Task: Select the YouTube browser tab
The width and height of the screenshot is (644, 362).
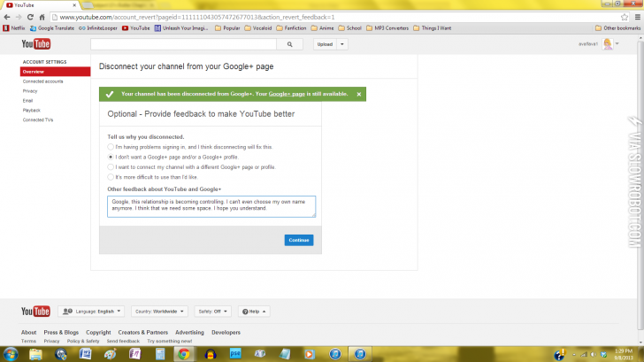Action: coord(41,5)
